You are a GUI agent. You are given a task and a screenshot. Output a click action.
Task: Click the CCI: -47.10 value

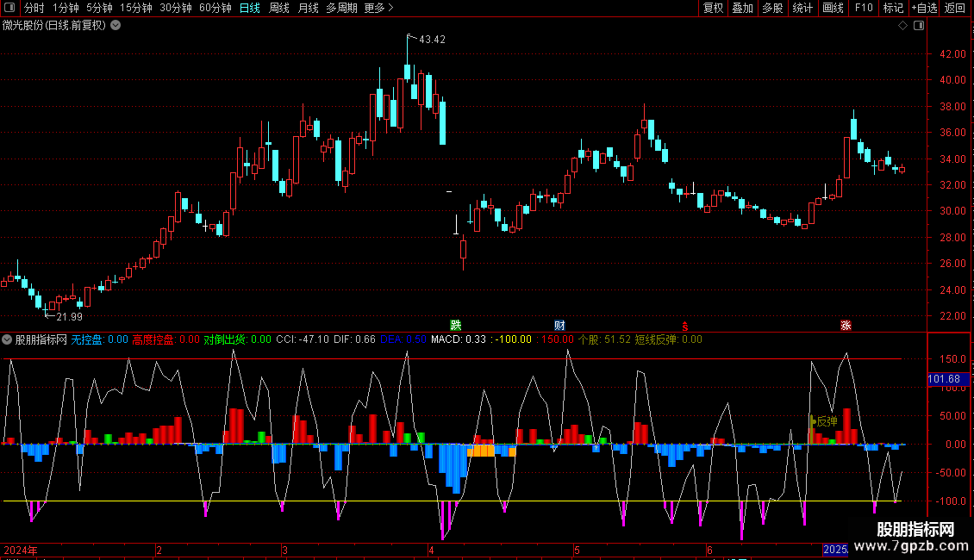click(303, 339)
